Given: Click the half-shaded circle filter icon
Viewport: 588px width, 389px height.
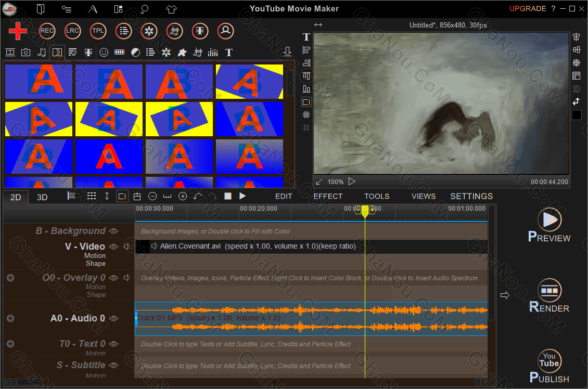Looking at the screenshot, I should tap(135, 53).
